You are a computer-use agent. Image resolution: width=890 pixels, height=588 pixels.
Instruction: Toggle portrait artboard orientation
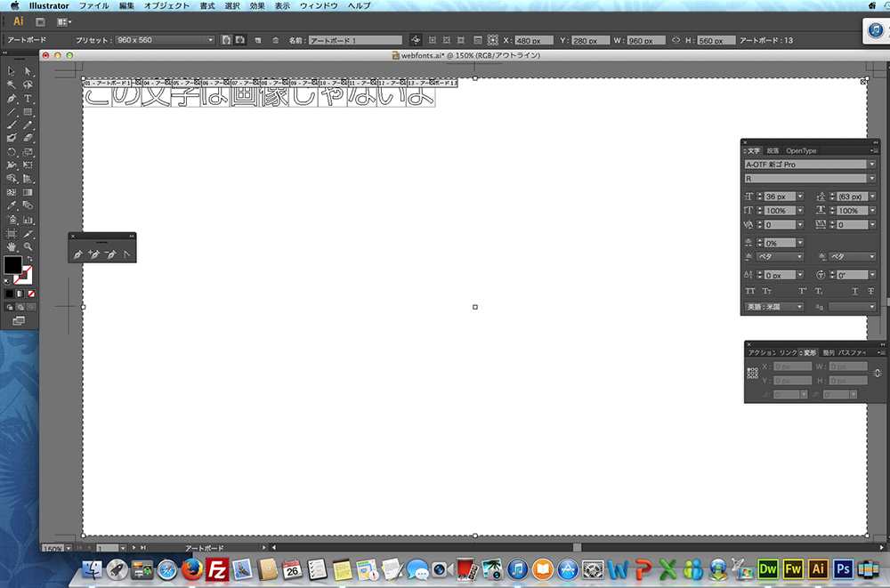(226, 40)
